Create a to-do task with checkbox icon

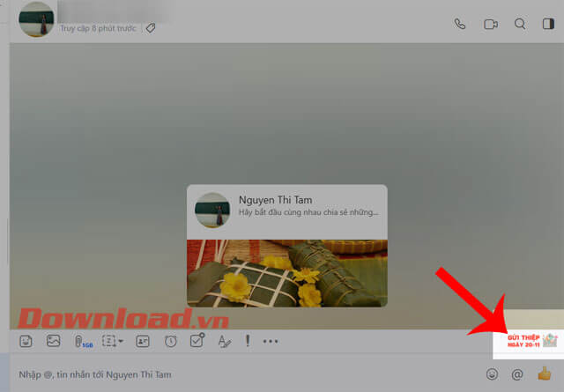point(197,341)
